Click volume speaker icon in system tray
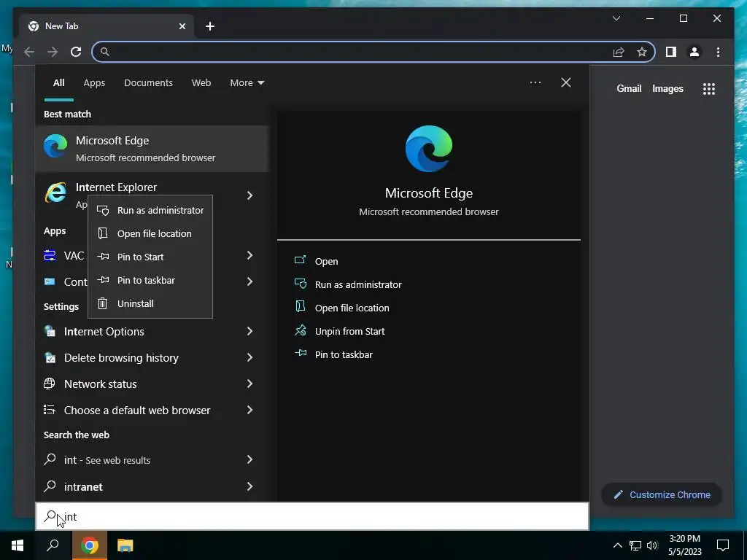 [652, 545]
